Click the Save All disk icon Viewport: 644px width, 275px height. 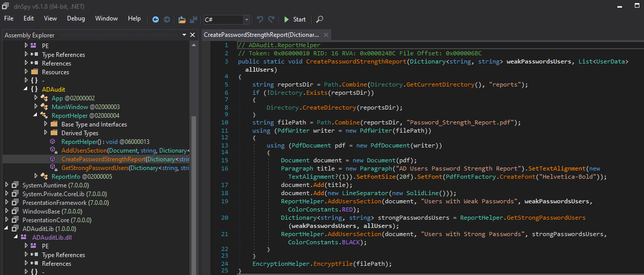click(x=193, y=19)
